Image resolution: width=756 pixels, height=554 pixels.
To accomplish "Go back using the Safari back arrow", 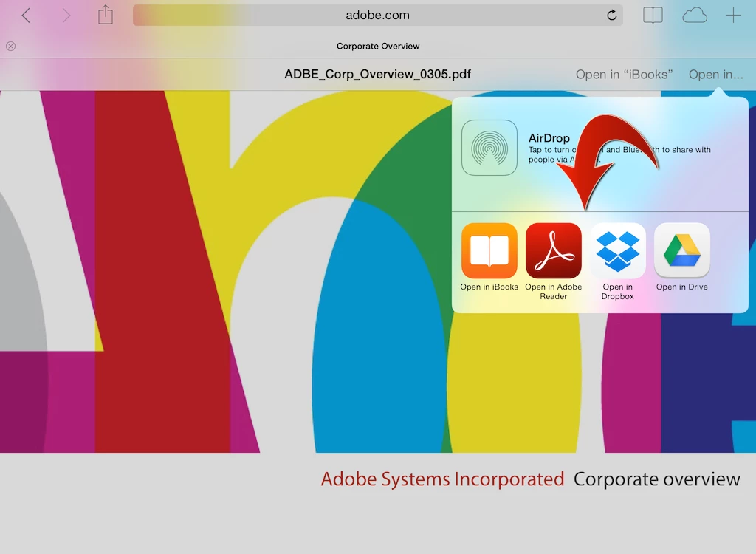I will [26, 16].
